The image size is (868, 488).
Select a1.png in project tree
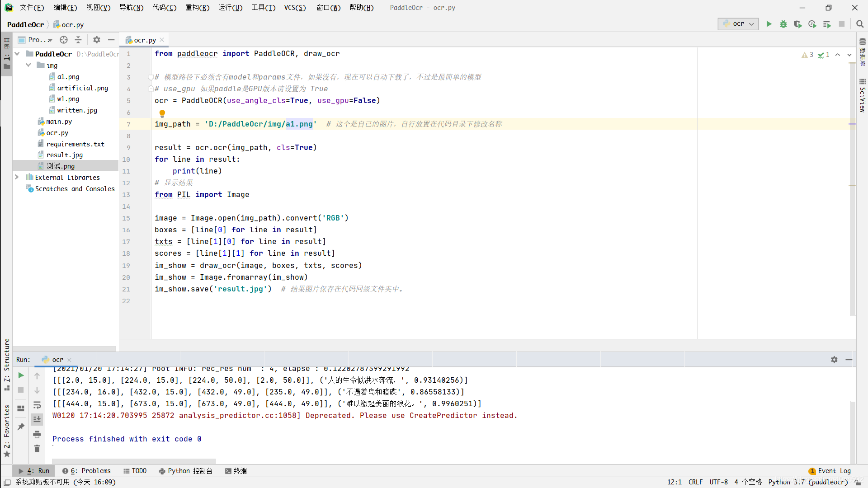coord(68,77)
